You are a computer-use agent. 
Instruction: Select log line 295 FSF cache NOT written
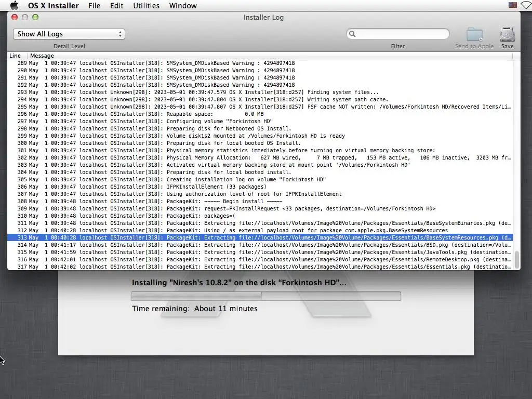click(x=260, y=107)
